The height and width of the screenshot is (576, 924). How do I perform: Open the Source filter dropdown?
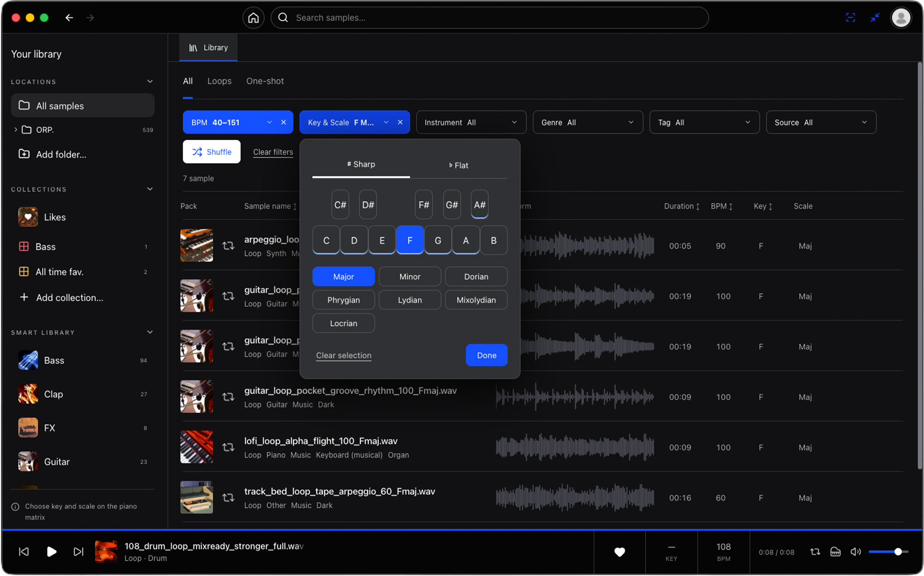[x=820, y=123]
